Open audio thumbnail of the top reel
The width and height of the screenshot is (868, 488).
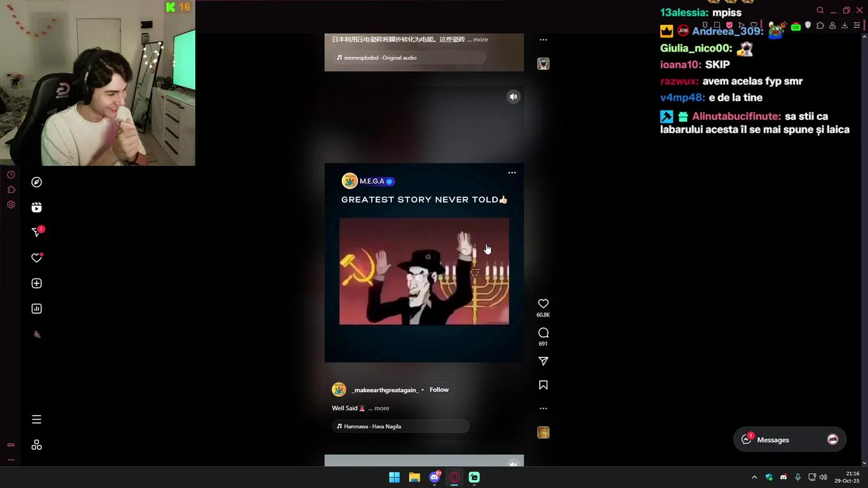click(x=543, y=64)
